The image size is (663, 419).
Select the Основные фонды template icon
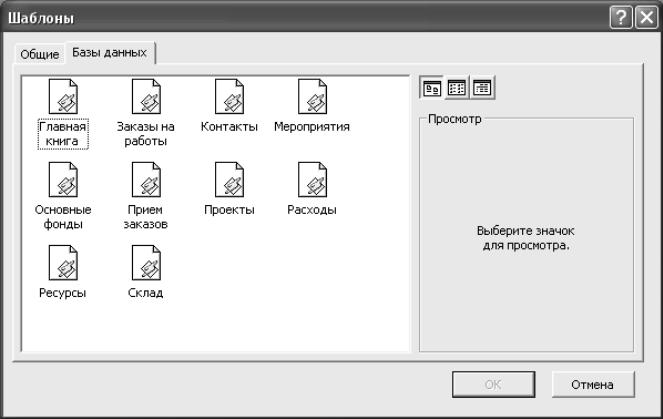coord(63,180)
